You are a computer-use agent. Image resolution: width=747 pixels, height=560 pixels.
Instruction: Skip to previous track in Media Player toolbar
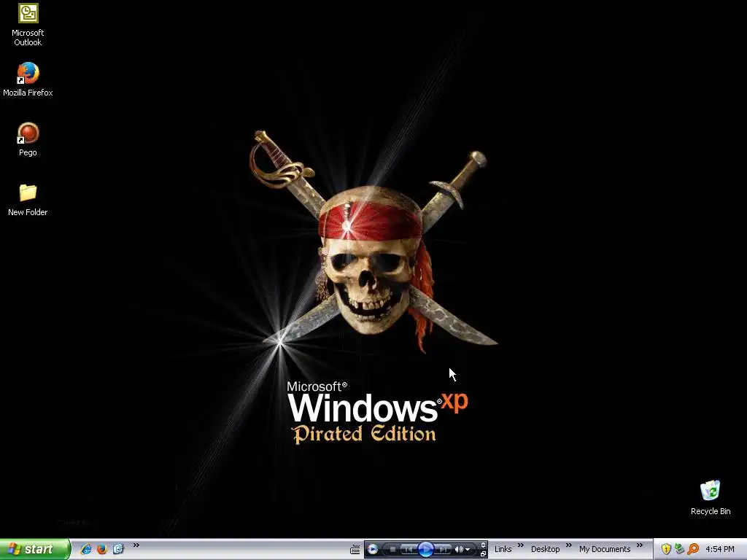coord(409,550)
